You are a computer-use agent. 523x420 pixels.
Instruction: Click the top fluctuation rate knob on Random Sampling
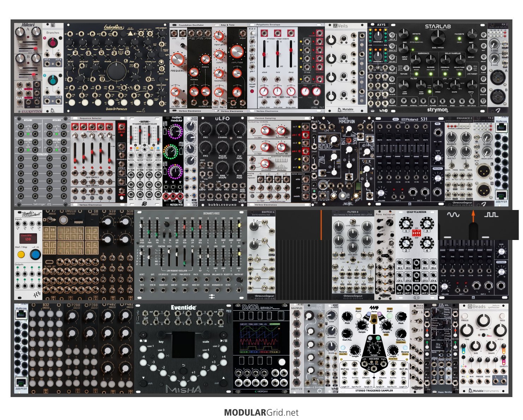click(281, 131)
